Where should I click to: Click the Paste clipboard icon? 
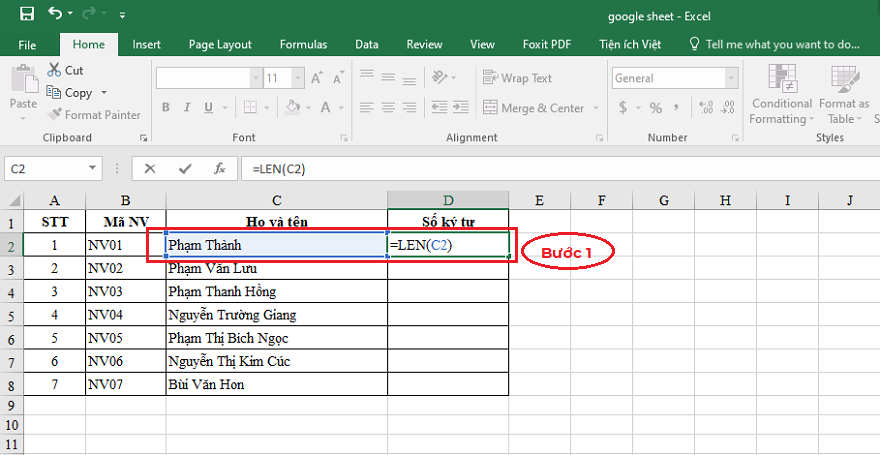coord(23,79)
